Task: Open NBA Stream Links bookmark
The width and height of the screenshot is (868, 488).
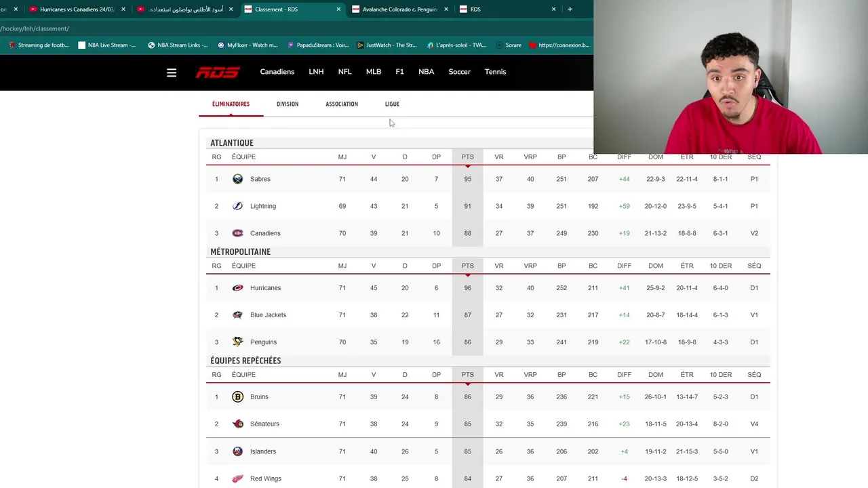Action: pyautogui.click(x=178, y=45)
